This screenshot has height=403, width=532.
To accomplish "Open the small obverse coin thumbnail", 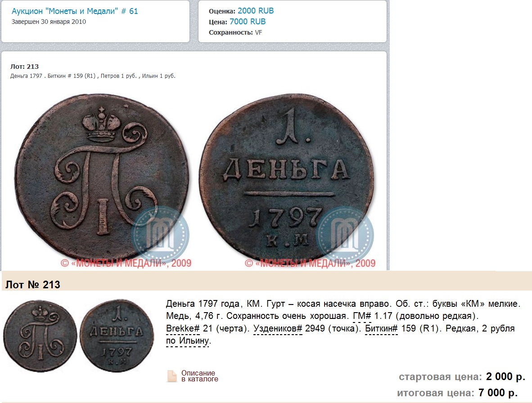I will (x=41, y=336).
